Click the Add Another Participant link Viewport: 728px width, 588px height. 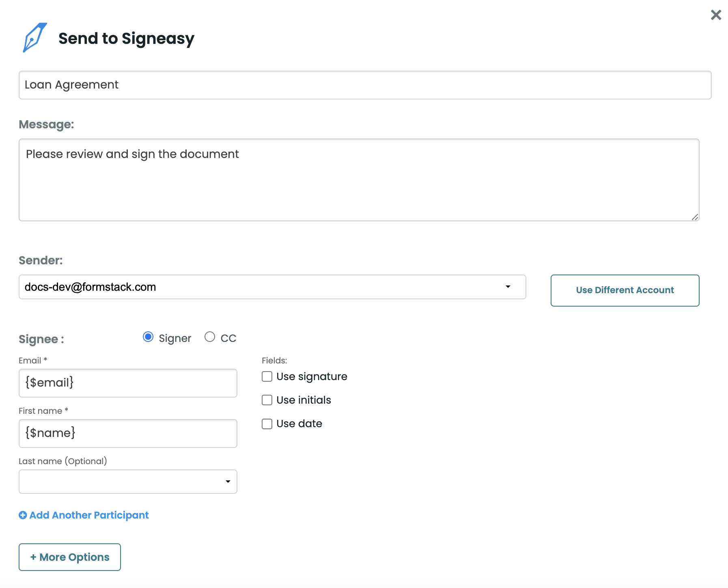tap(89, 515)
